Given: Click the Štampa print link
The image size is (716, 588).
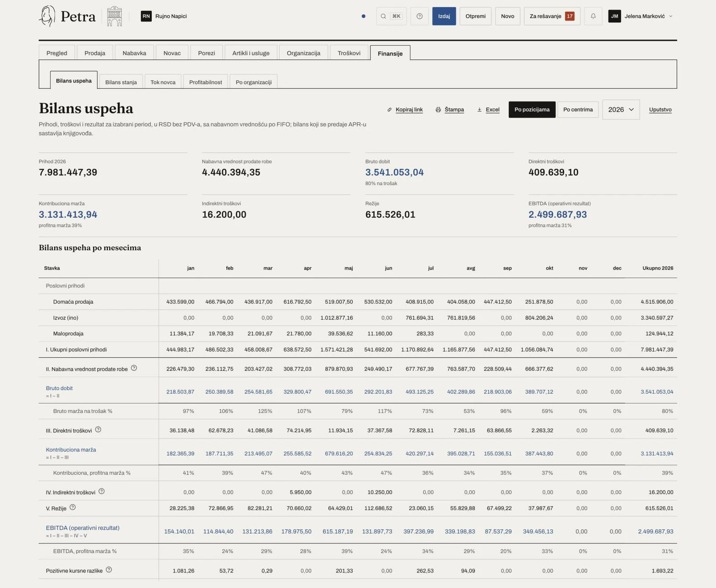Looking at the screenshot, I should (x=450, y=109).
